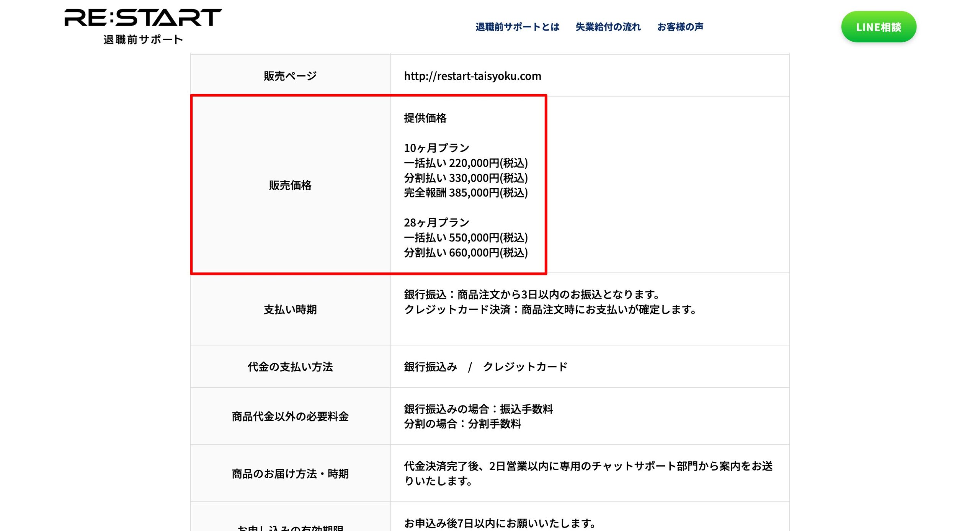Viewport: 980px width, 531px height.
Task: Click 一括払い 220,000円(税込) line
Action: pyautogui.click(x=466, y=163)
